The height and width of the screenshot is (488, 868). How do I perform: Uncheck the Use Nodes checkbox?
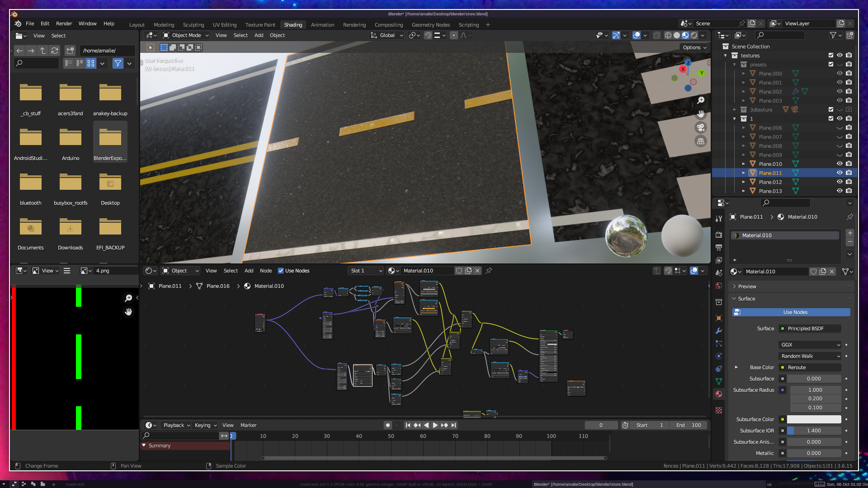point(281,271)
